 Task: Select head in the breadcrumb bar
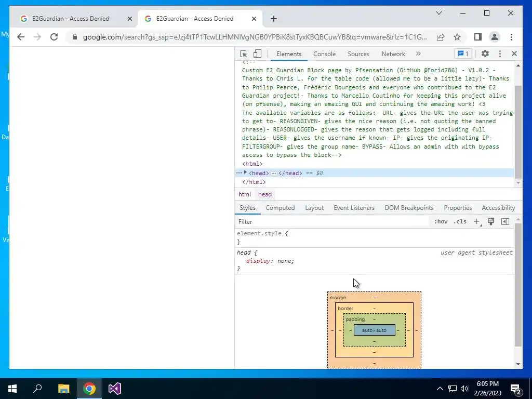264,194
